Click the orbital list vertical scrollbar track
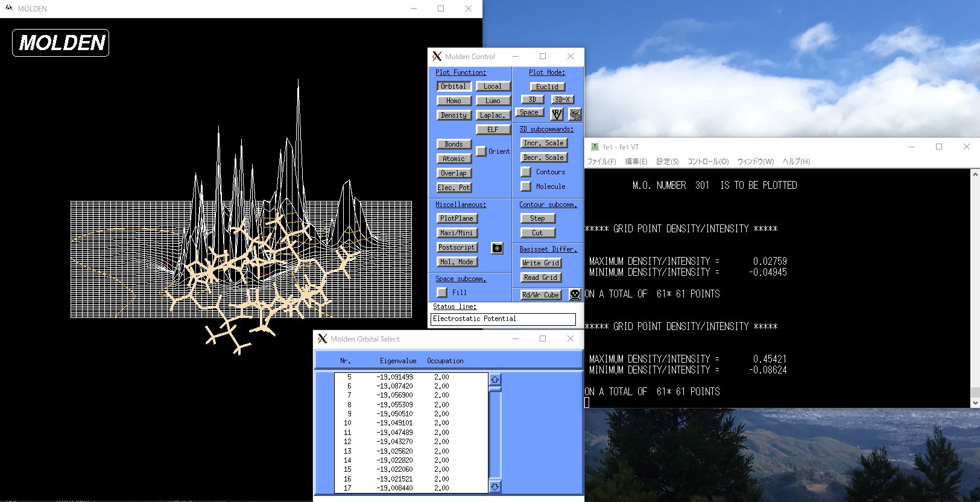This screenshot has height=502, width=980. [495, 433]
